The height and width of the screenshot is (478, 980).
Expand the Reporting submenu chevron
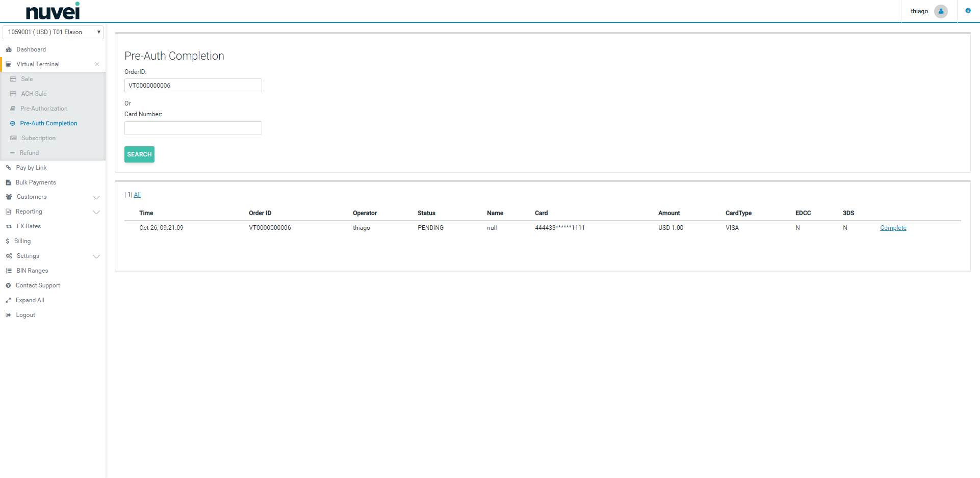point(96,212)
